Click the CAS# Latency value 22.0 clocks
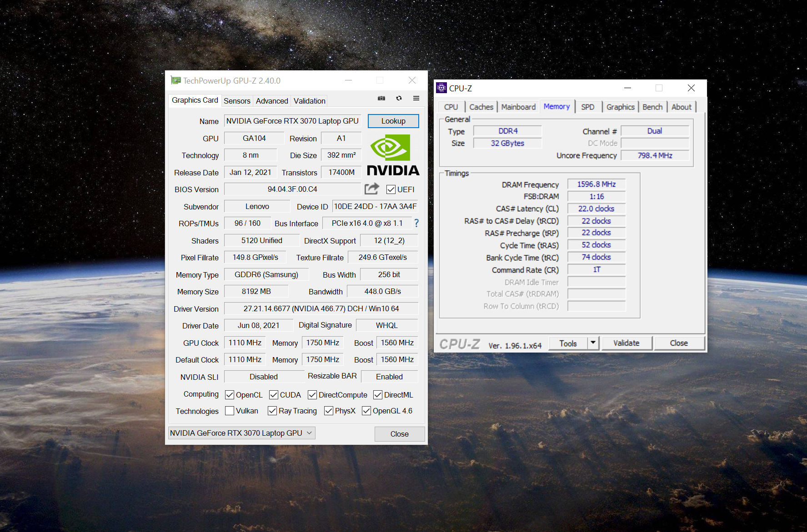Viewport: 807px width, 532px height. [x=596, y=209]
